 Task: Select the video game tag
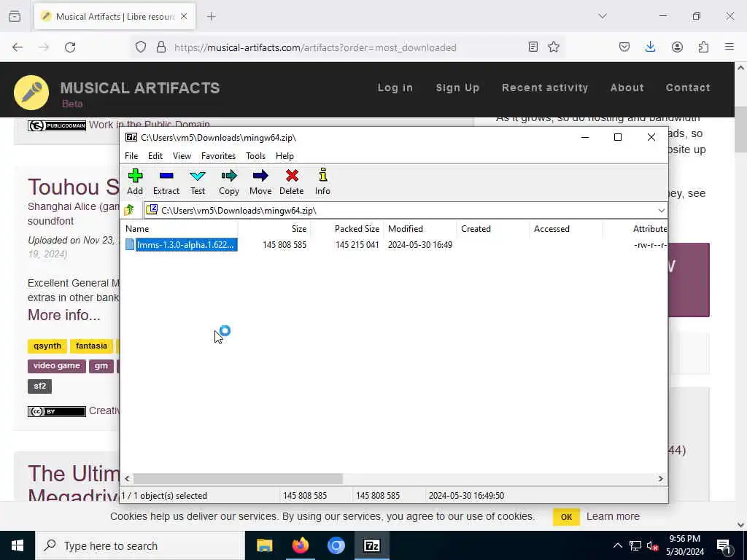click(57, 366)
